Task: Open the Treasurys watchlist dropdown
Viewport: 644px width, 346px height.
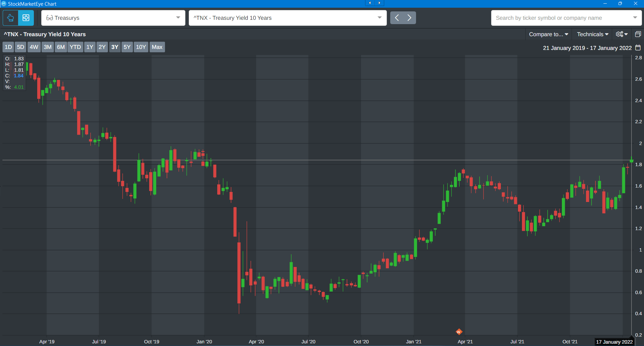Action: 113,18
